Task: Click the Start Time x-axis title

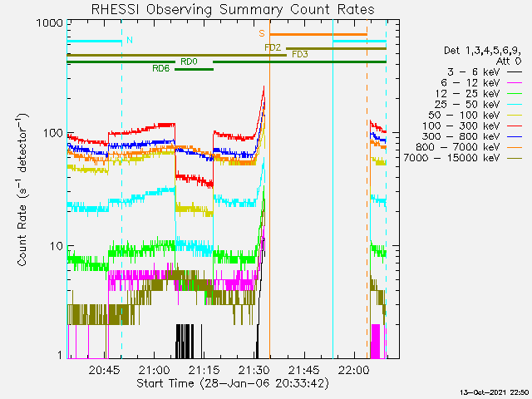Action: (233, 384)
